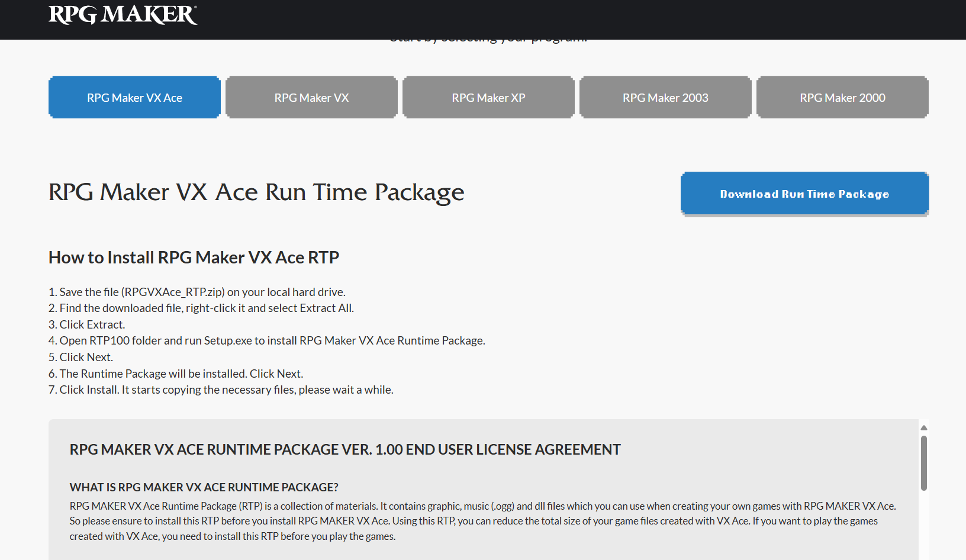The width and height of the screenshot is (966, 560).
Task: Choose the RPG Maker 2003 tab
Action: click(x=665, y=98)
